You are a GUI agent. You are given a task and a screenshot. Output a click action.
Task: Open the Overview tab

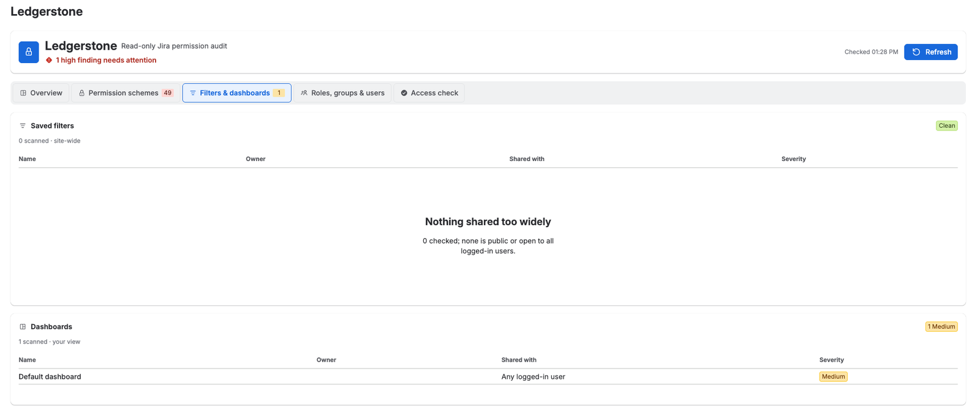click(x=41, y=93)
